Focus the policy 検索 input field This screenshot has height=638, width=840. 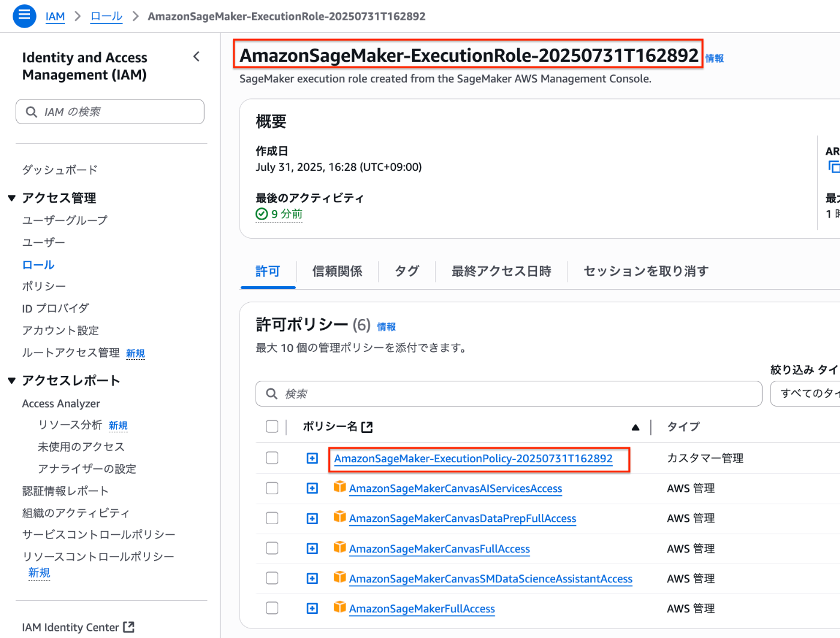509,393
